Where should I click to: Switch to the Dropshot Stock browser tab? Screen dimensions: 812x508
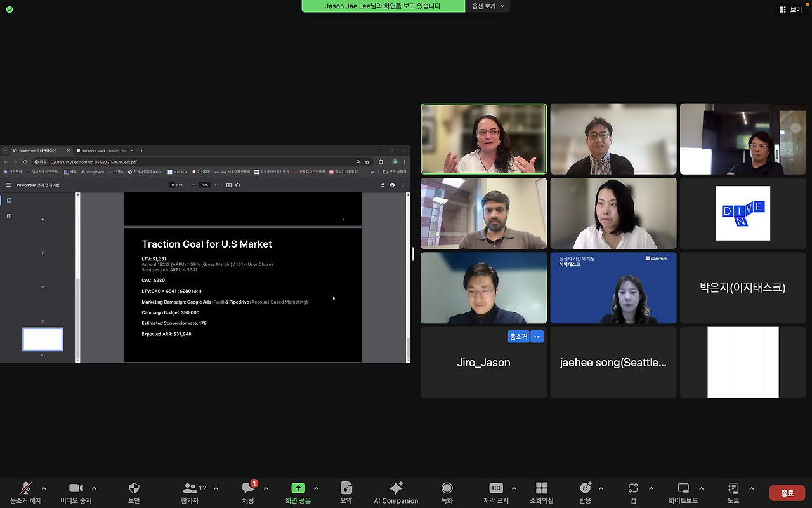pos(105,150)
